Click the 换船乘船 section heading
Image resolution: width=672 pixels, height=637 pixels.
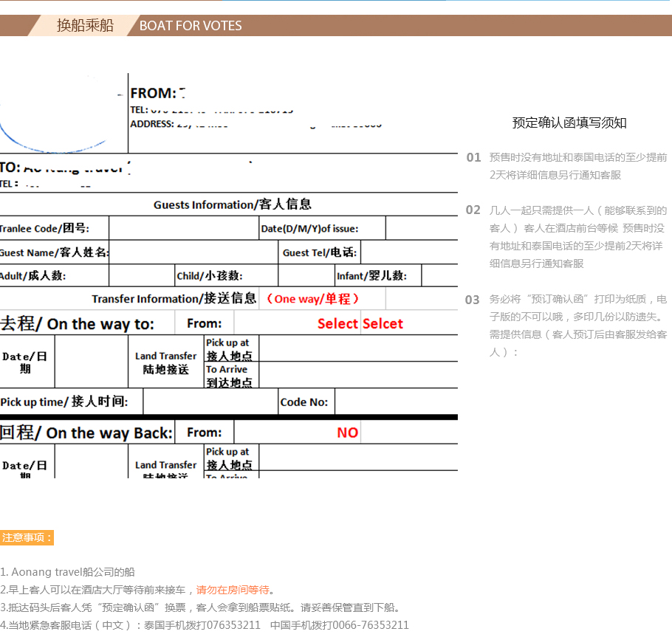pos(85,25)
